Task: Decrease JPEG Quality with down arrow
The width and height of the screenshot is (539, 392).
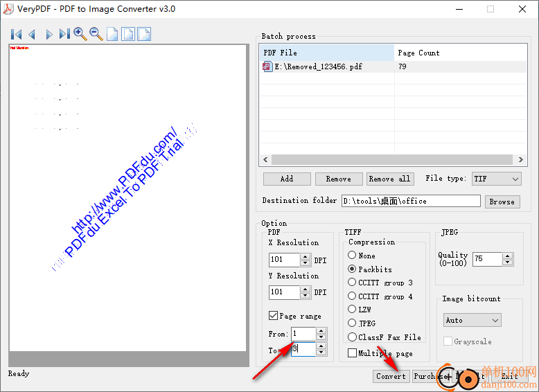Action: coord(507,262)
